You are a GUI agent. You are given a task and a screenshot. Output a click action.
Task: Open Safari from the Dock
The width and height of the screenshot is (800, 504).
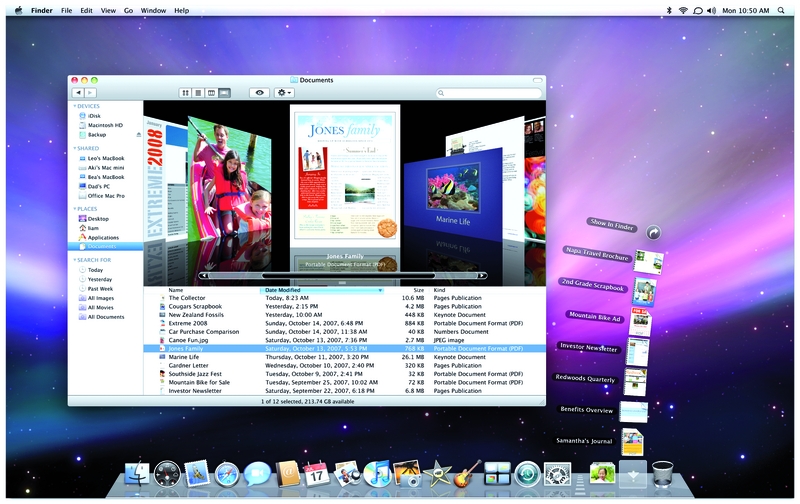[228, 473]
